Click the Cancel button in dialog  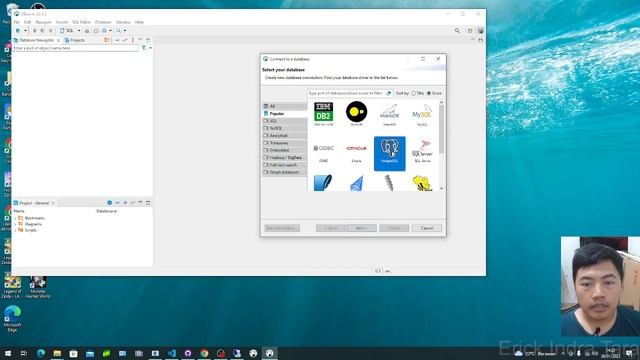(x=427, y=228)
